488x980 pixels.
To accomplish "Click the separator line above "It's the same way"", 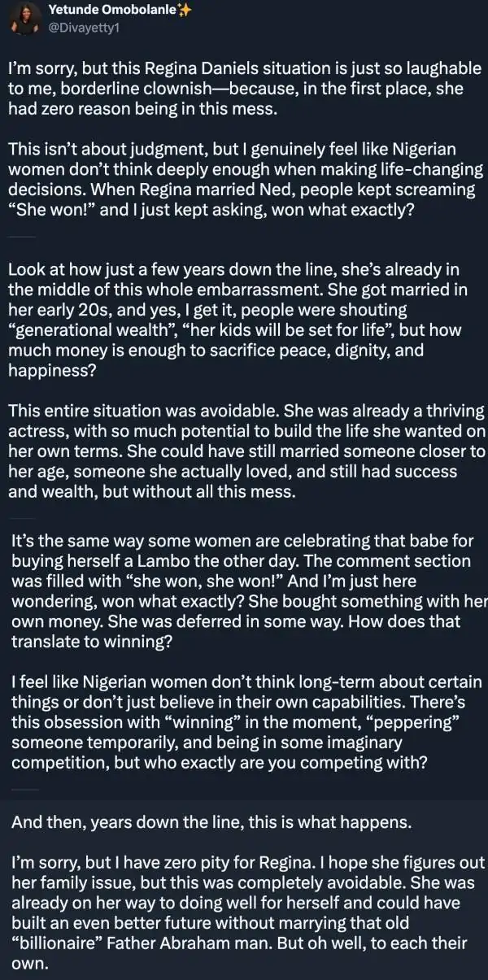I will (23, 518).
